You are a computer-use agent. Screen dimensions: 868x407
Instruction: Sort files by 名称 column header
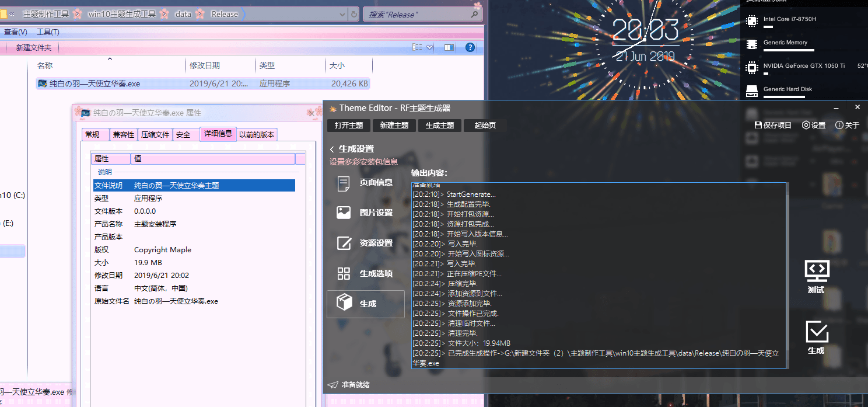point(110,65)
